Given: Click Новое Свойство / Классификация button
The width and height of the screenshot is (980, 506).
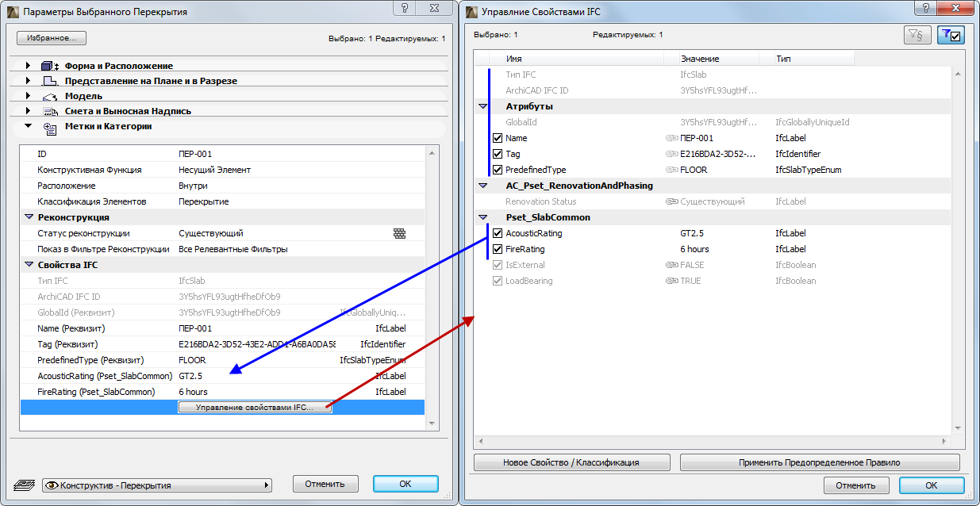Looking at the screenshot, I should pyautogui.click(x=572, y=462).
